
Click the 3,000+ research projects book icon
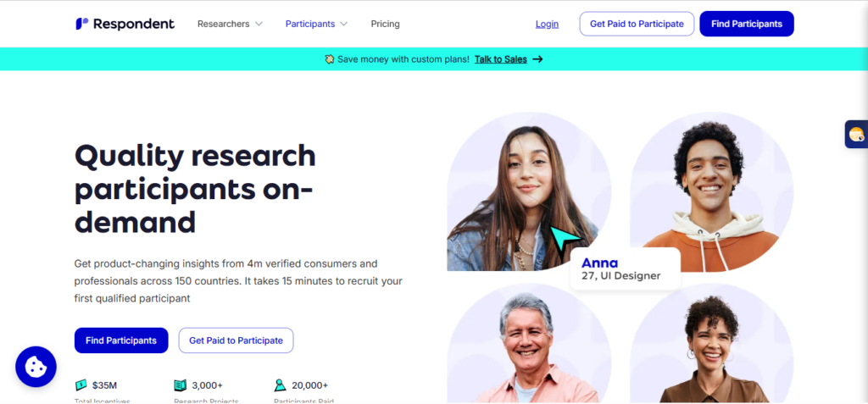[x=181, y=385]
